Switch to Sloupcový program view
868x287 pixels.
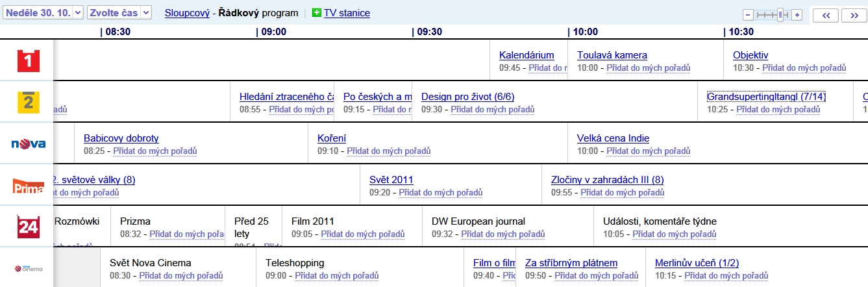pos(187,12)
